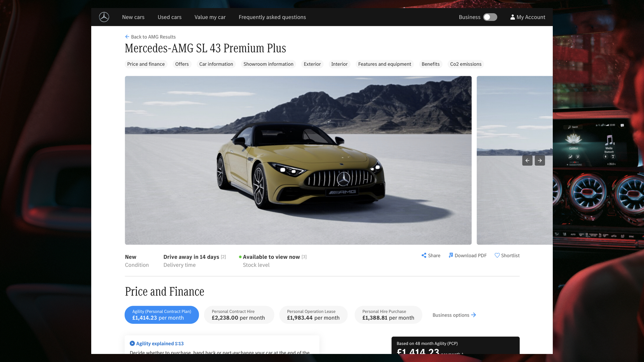Screen dimensions: 644x362
Task: Open the New cars menu
Action: point(133,17)
